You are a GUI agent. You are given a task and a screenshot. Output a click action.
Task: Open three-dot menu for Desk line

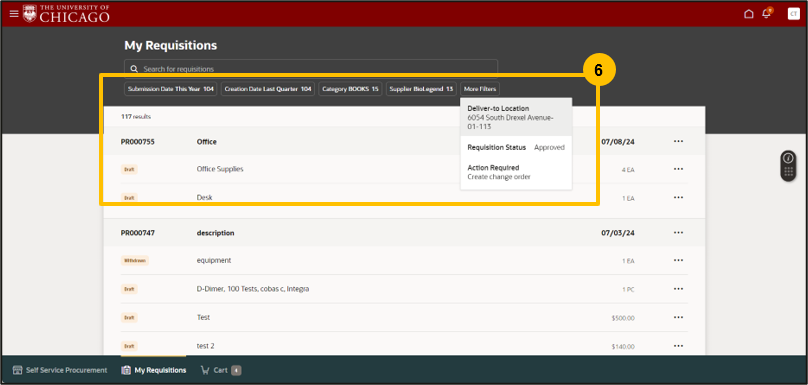[x=678, y=197]
